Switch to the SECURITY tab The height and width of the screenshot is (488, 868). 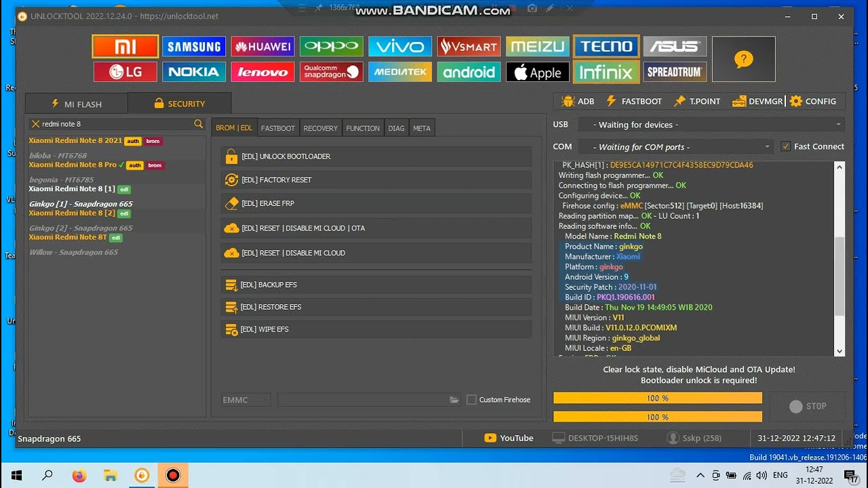179,104
